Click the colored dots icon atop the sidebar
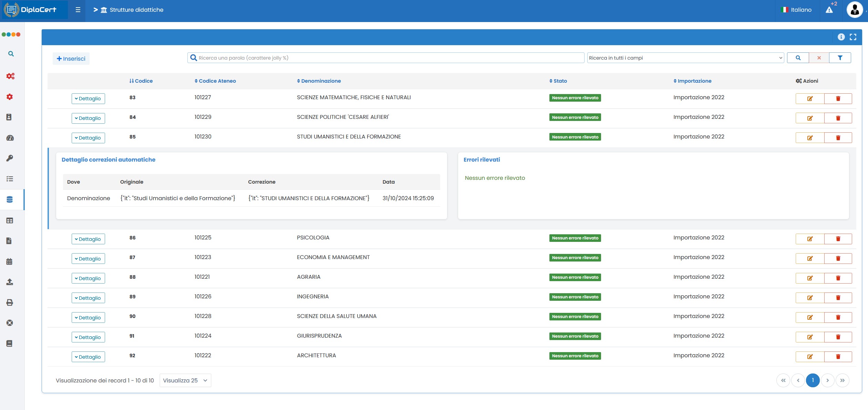868x410 pixels. tap(11, 34)
